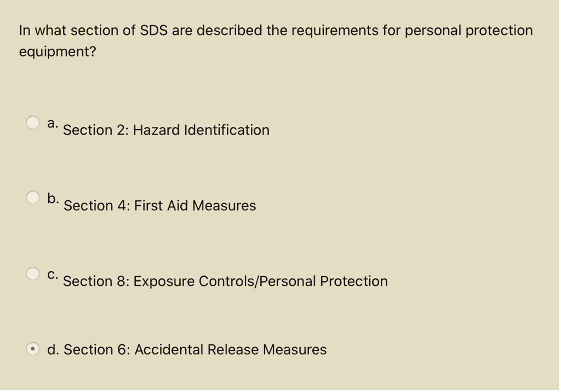Select the radio button for option a
This screenshot has height=392, width=561.
click(x=33, y=122)
